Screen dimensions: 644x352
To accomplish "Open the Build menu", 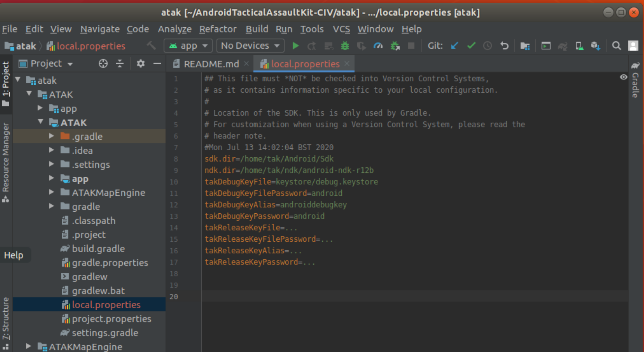I will pyautogui.click(x=257, y=29).
